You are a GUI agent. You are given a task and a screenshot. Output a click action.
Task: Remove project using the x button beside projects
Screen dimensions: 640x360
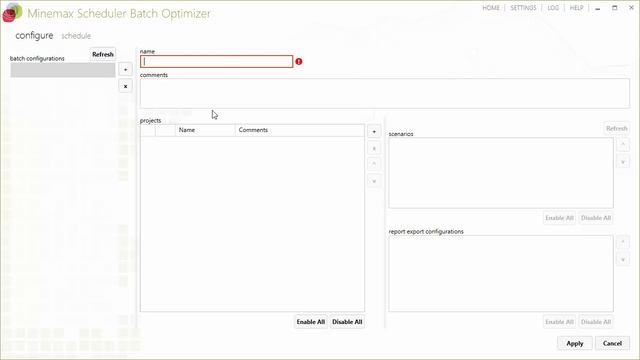pos(374,148)
